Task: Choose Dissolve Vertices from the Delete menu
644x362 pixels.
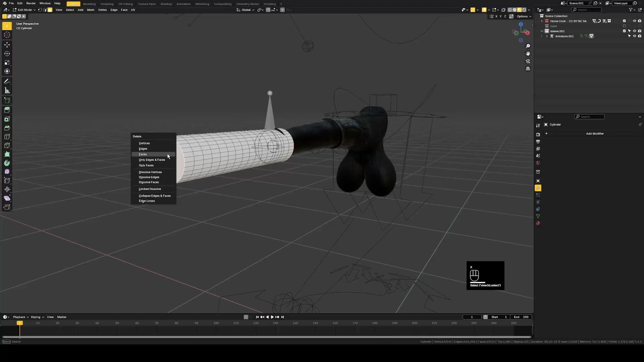Action: (x=150, y=172)
